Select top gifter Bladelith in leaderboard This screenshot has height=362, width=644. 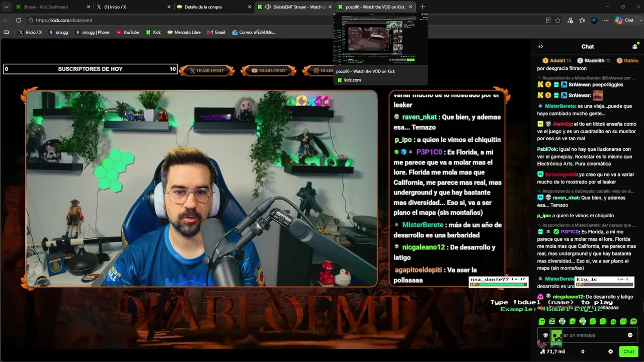[x=594, y=61]
